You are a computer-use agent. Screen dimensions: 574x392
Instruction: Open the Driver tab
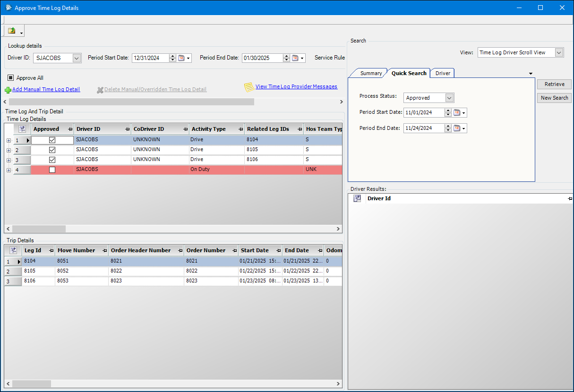coord(443,73)
